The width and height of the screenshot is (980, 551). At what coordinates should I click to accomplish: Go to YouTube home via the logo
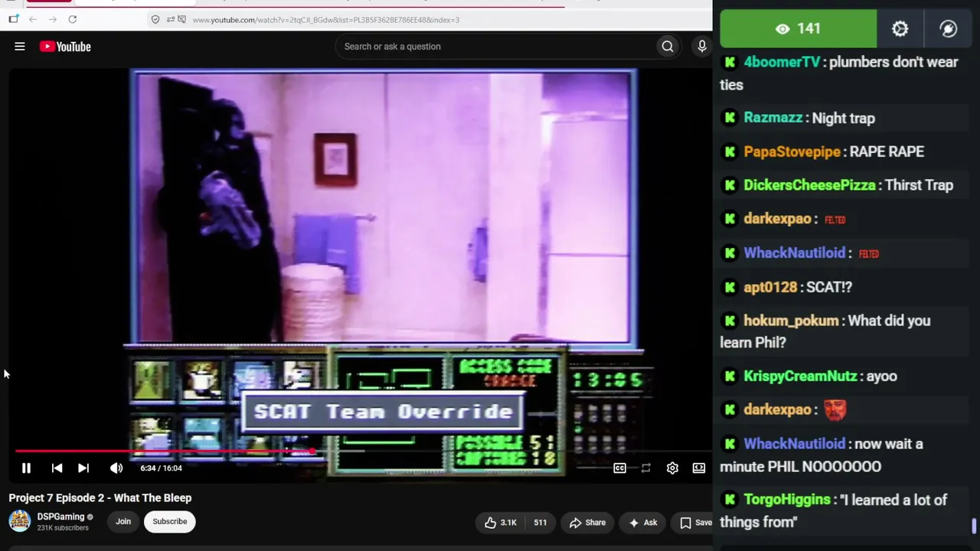[65, 47]
